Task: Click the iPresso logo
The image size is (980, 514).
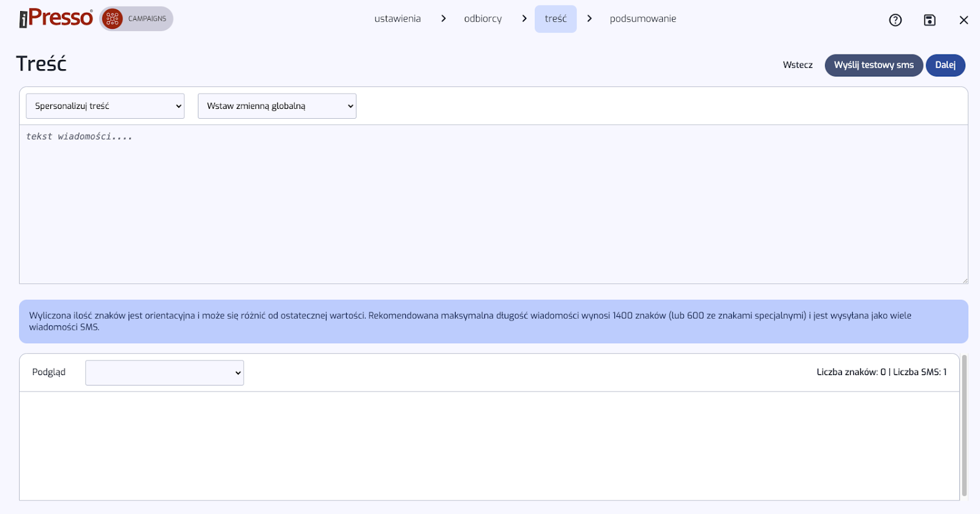Action: coord(56,18)
